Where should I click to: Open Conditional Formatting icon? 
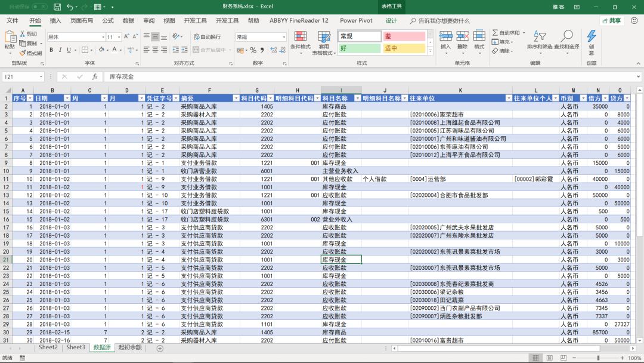point(300,36)
